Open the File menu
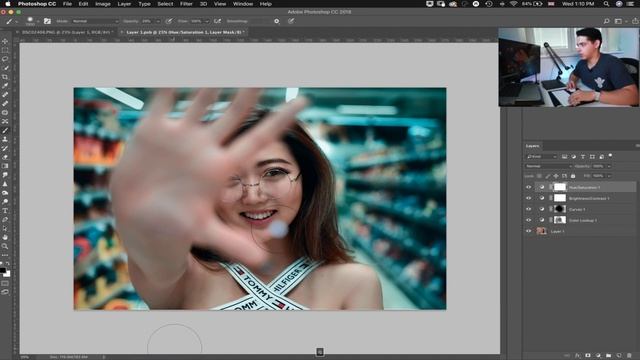 pos(67,4)
